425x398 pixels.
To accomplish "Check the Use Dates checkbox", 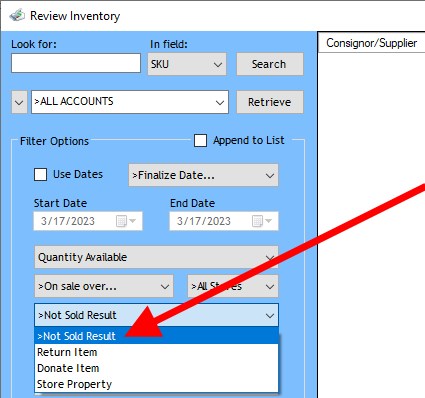I will (40, 175).
